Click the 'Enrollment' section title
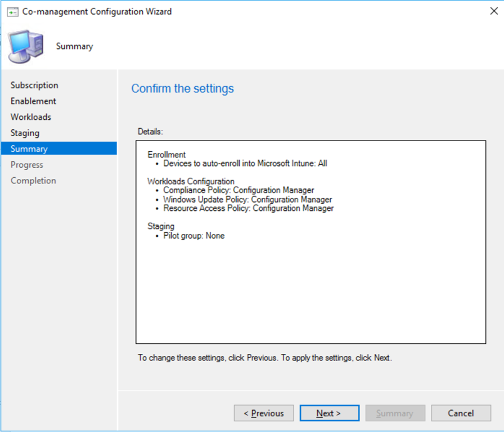 pyautogui.click(x=166, y=155)
